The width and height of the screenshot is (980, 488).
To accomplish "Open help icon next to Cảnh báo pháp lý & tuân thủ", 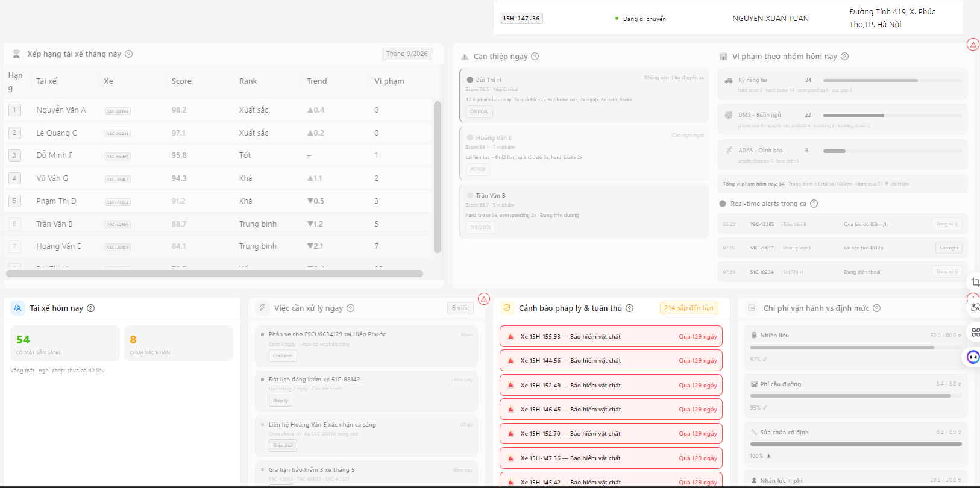I will [629, 308].
